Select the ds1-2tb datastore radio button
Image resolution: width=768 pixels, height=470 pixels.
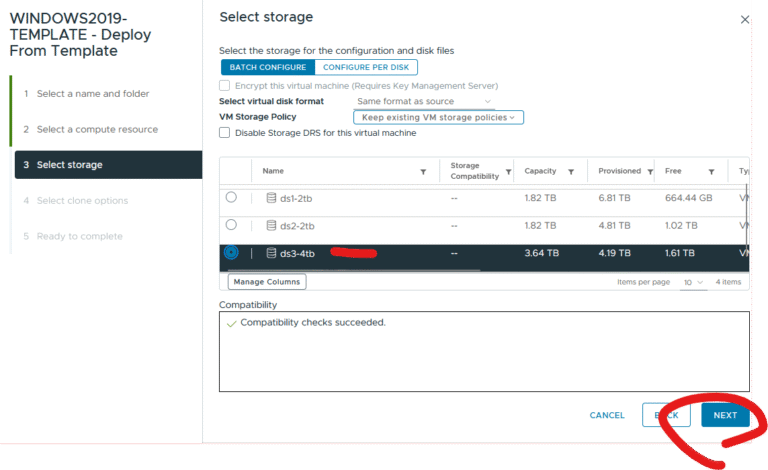(231, 198)
